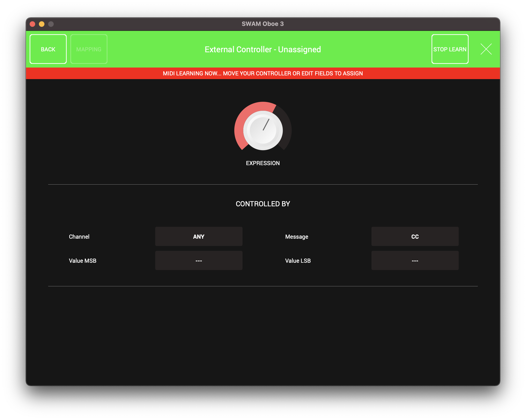Click the Value LSB label
526x420 pixels.
tap(298, 261)
